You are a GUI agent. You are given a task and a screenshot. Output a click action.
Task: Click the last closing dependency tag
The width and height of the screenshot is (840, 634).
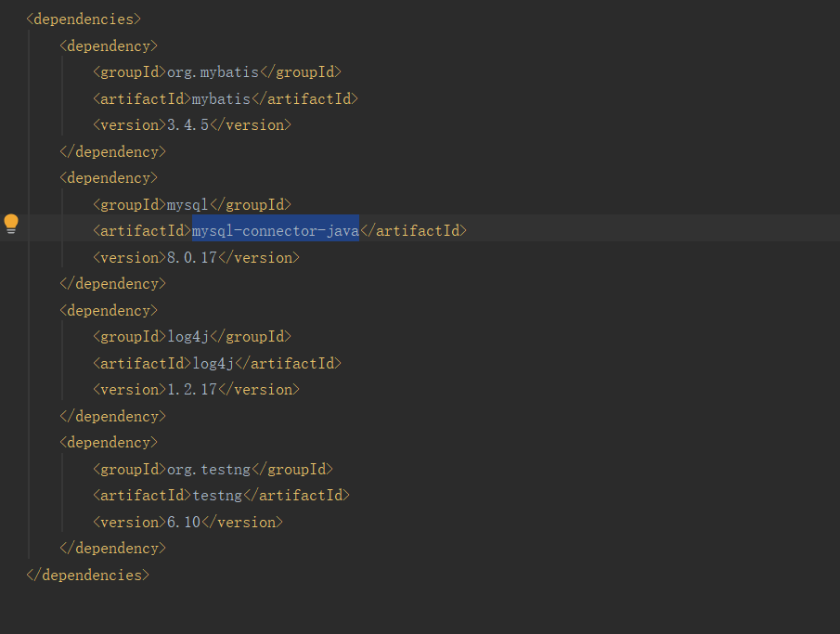click(112, 548)
